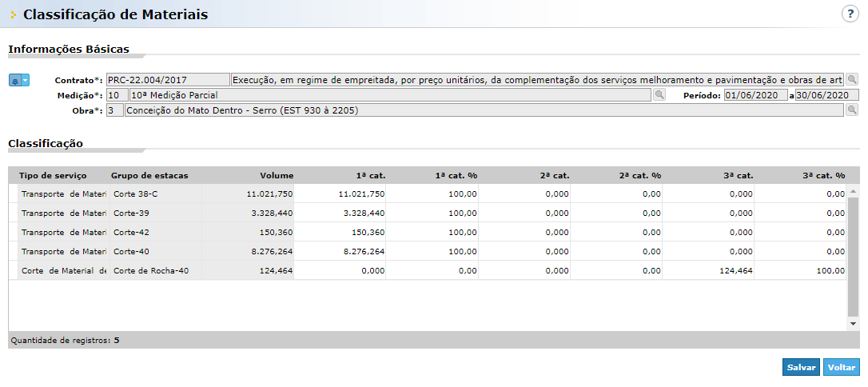Viewport: 868px width, 387px height.
Task: Sort by 2ª cat. % column header
Action: click(x=640, y=175)
